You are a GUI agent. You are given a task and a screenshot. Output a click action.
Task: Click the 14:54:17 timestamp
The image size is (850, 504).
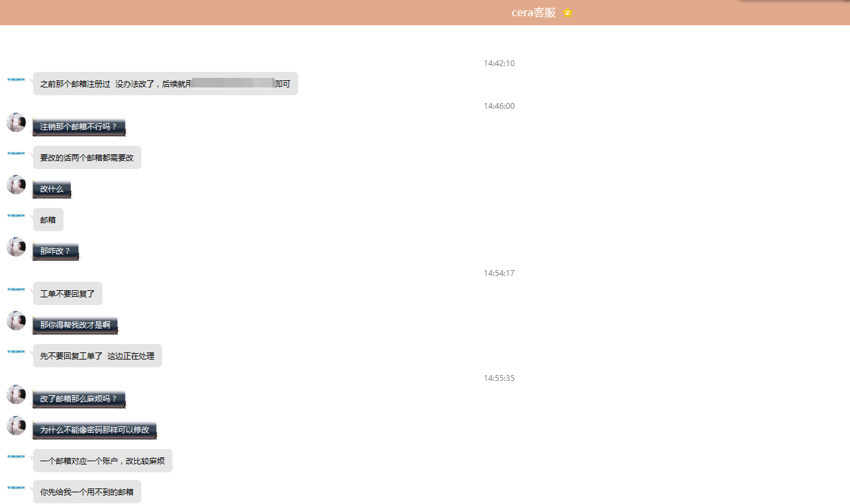[x=499, y=273]
